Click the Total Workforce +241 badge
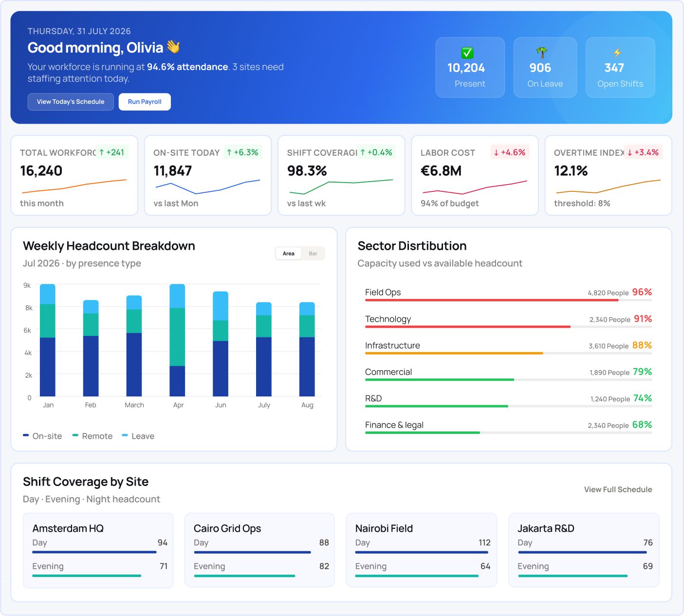Image resolution: width=684 pixels, height=616 pixels. pos(111,152)
